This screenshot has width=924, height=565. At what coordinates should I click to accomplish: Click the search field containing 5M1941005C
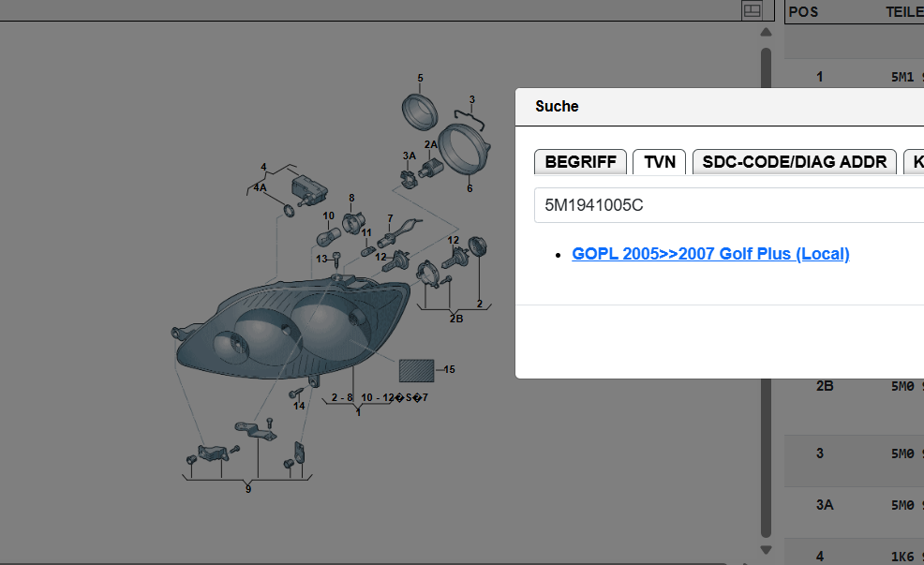729,205
